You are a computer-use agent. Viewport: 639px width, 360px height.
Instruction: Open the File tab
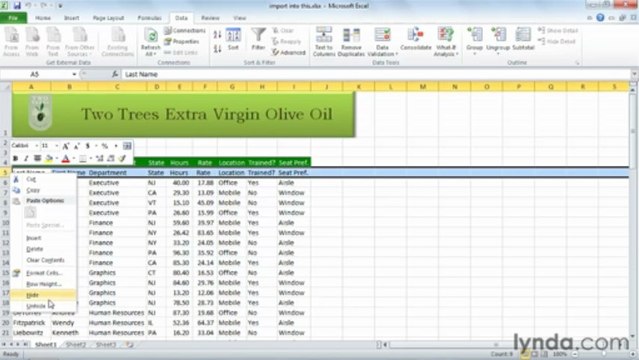click(x=13, y=18)
